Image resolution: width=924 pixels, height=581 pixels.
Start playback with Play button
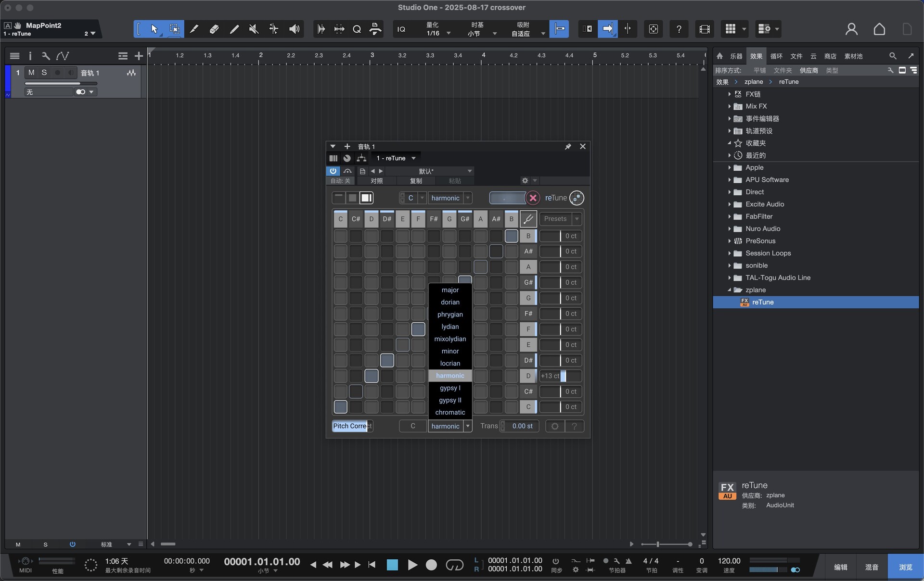click(412, 565)
